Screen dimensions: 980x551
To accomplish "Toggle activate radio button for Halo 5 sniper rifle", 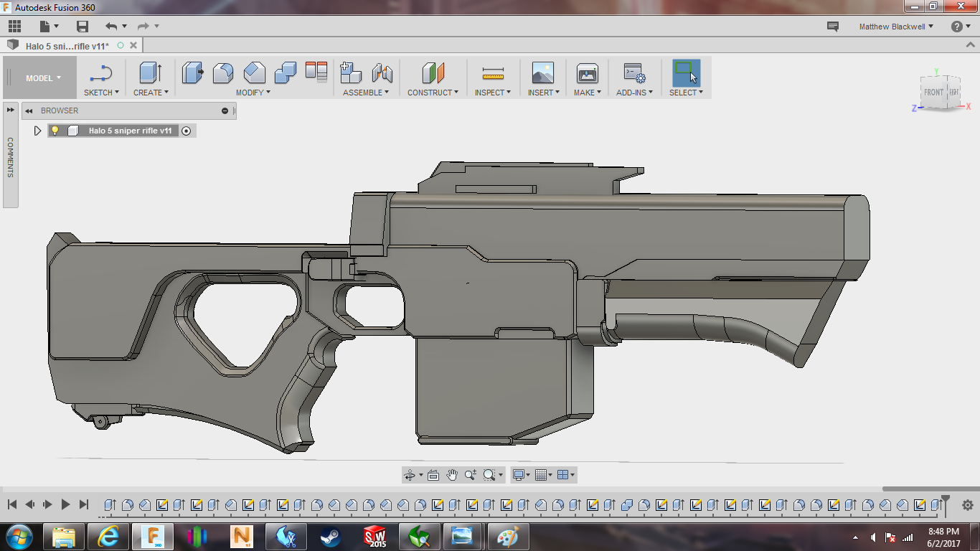I will tap(187, 131).
